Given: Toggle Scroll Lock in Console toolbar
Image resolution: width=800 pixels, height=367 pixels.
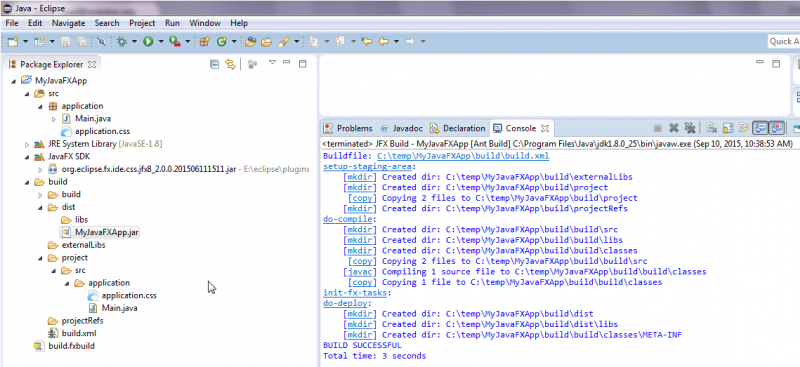Looking at the screenshot, I should (x=728, y=128).
